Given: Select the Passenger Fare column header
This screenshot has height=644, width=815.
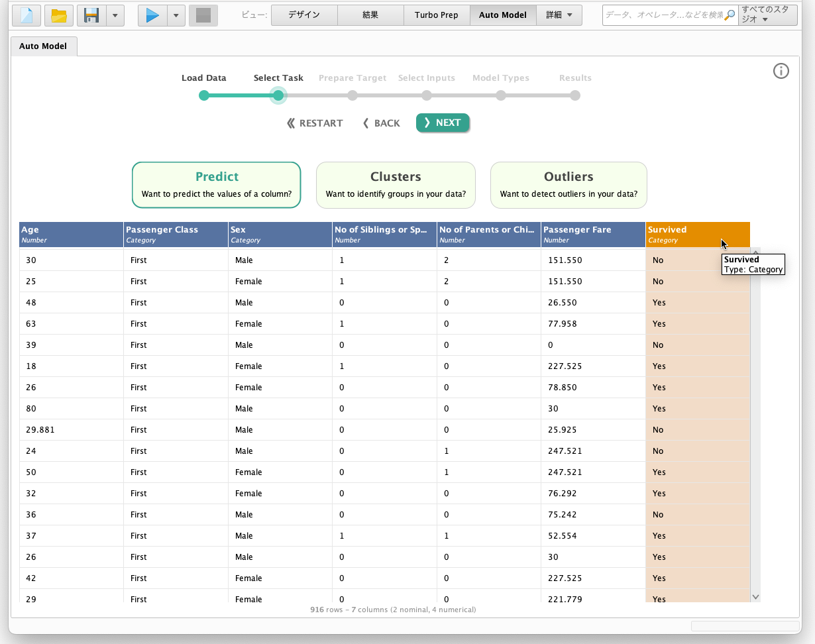Looking at the screenshot, I should [x=593, y=235].
